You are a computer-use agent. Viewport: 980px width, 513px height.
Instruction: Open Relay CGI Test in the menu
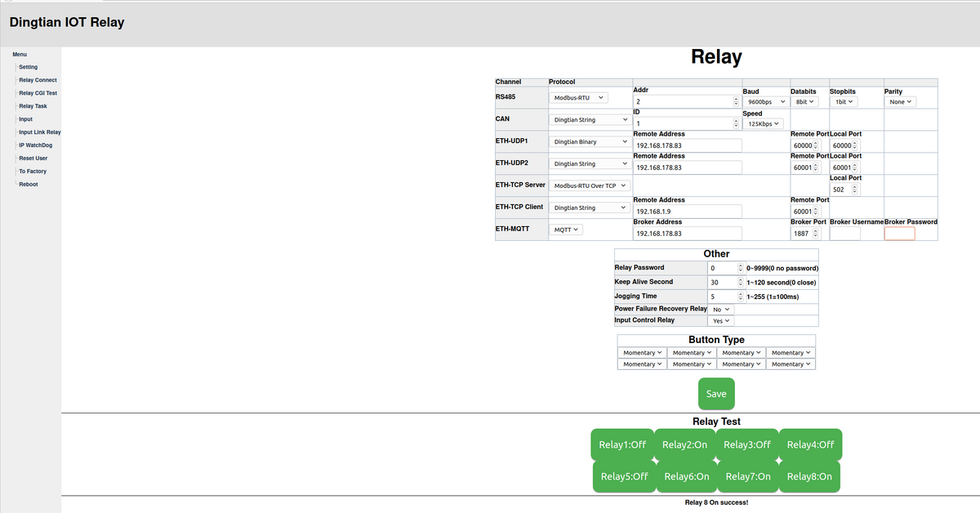[x=38, y=93]
